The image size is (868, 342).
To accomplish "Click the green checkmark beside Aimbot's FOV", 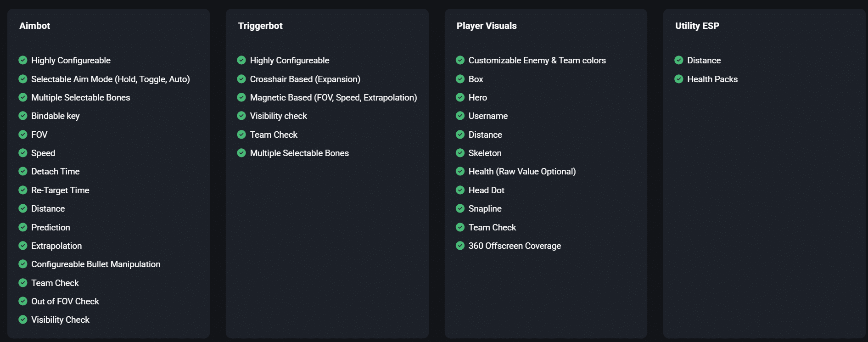I will point(23,135).
